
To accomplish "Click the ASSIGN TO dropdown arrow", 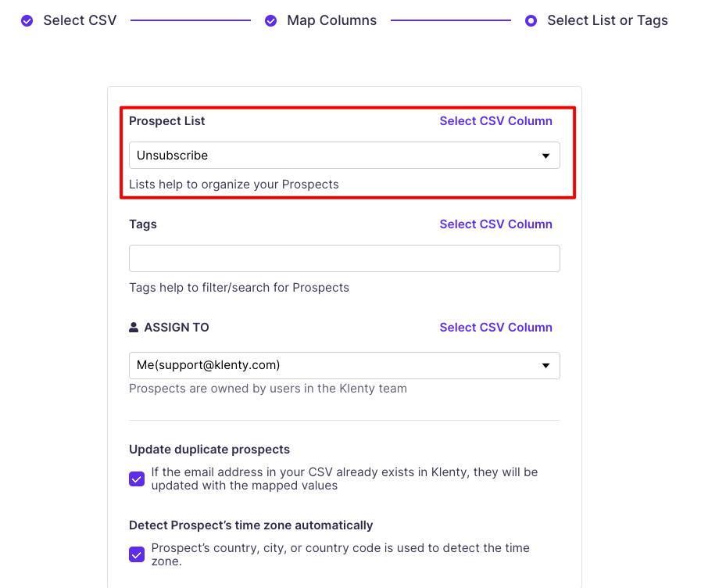I will coord(546,365).
